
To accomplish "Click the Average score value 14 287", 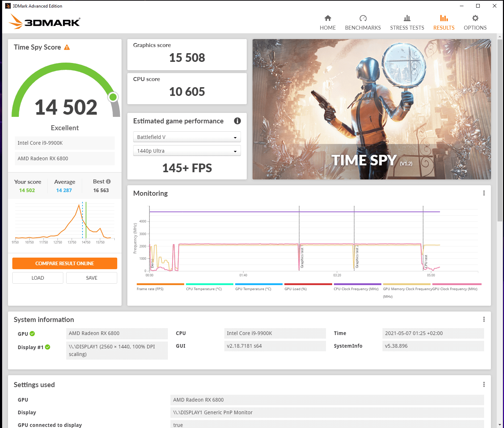I will [64, 190].
